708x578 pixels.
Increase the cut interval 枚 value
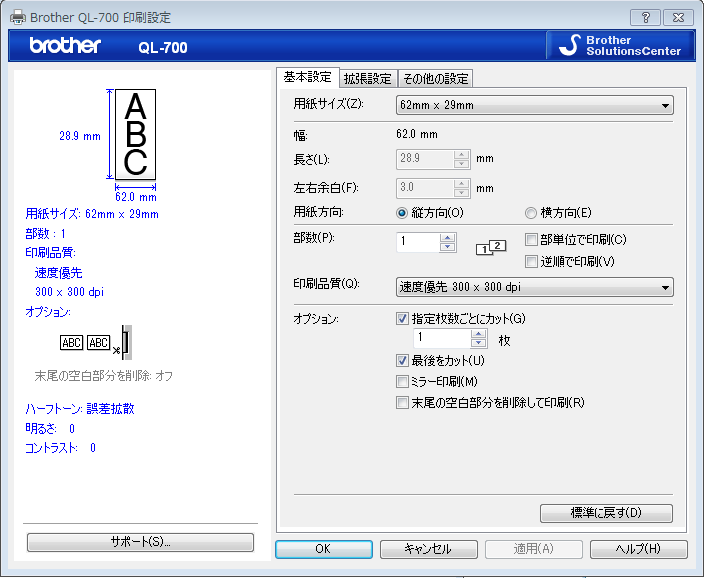point(479,334)
